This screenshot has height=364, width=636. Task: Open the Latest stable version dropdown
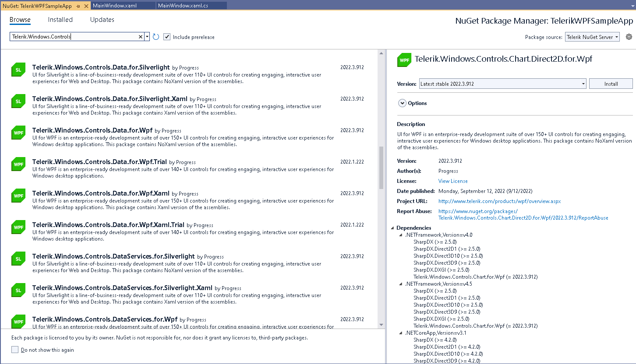pos(583,84)
